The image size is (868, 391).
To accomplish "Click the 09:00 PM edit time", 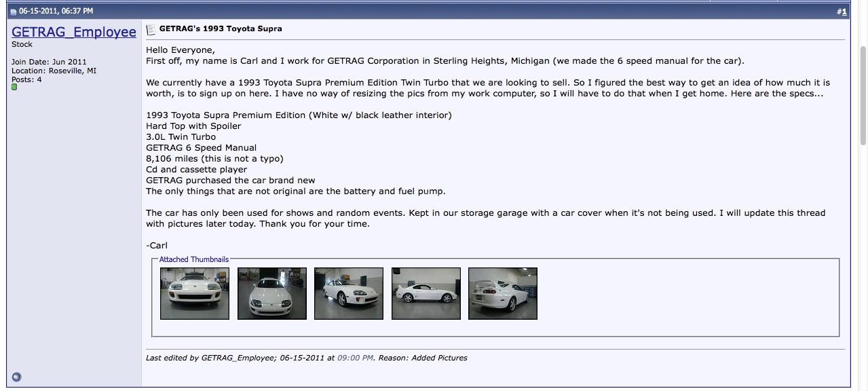I will click(x=355, y=358).
